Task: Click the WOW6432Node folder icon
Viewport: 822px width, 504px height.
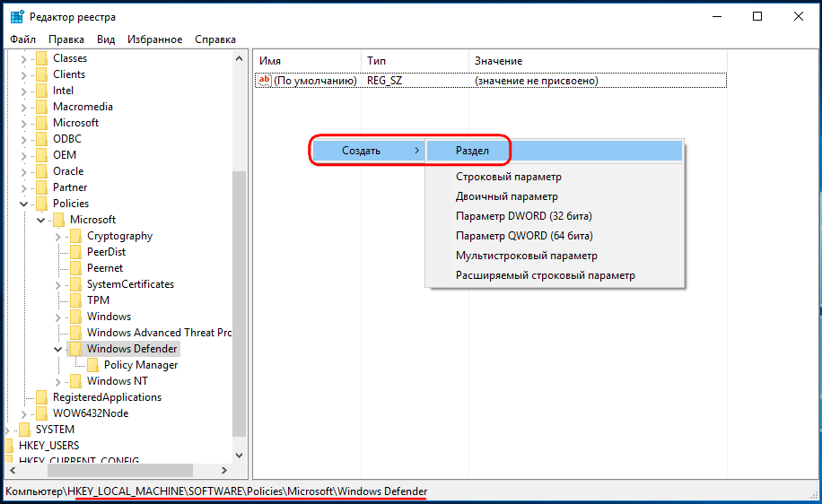Action: click(42, 413)
